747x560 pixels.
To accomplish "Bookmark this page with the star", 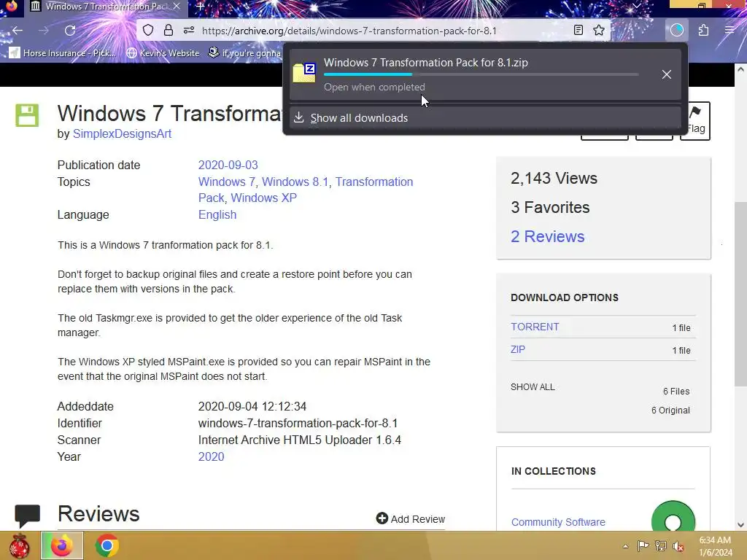I will pos(599,31).
